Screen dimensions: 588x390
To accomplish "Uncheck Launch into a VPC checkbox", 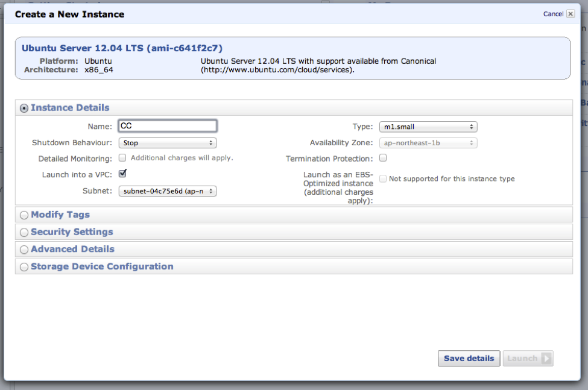I will 122,174.
